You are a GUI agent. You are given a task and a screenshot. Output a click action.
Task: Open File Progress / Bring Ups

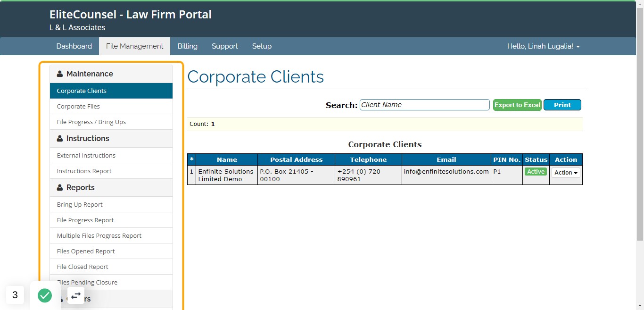click(x=111, y=122)
